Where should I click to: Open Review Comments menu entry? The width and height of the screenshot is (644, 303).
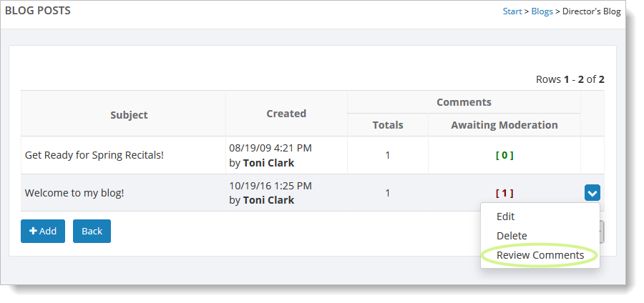point(540,255)
